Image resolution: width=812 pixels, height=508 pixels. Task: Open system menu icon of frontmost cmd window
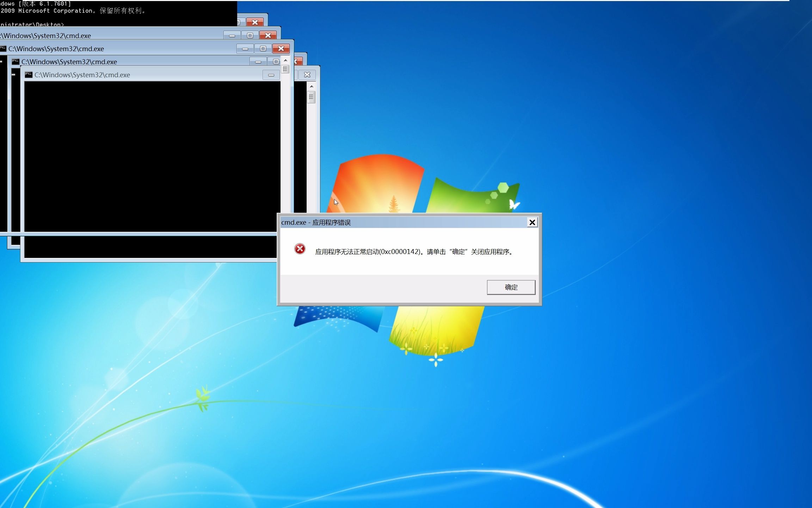[x=29, y=75]
